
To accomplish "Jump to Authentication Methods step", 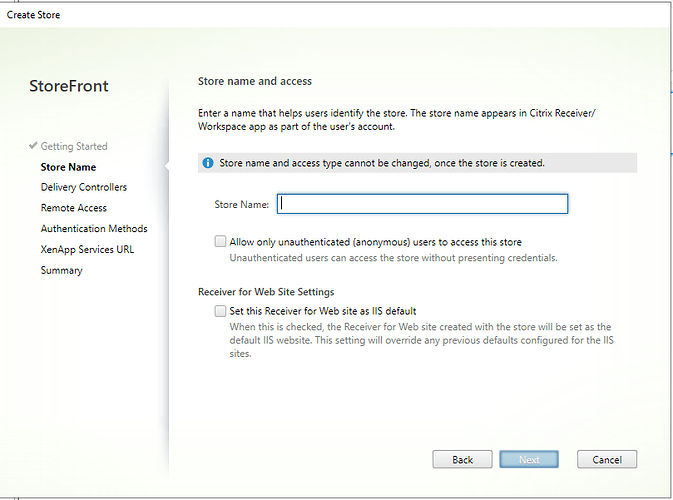I will coord(94,228).
